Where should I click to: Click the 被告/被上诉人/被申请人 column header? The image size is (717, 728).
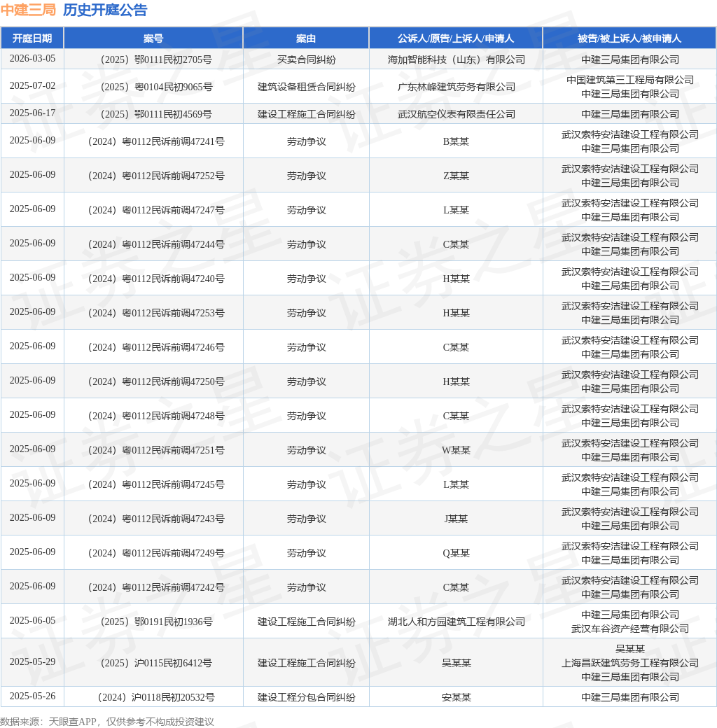[629, 38]
